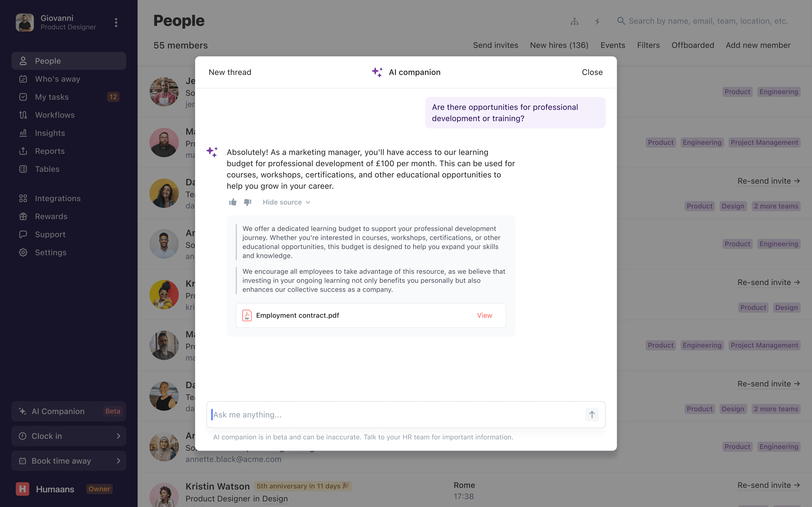Click the AI Companion sparkle icon in sidebar

pyautogui.click(x=23, y=411)
